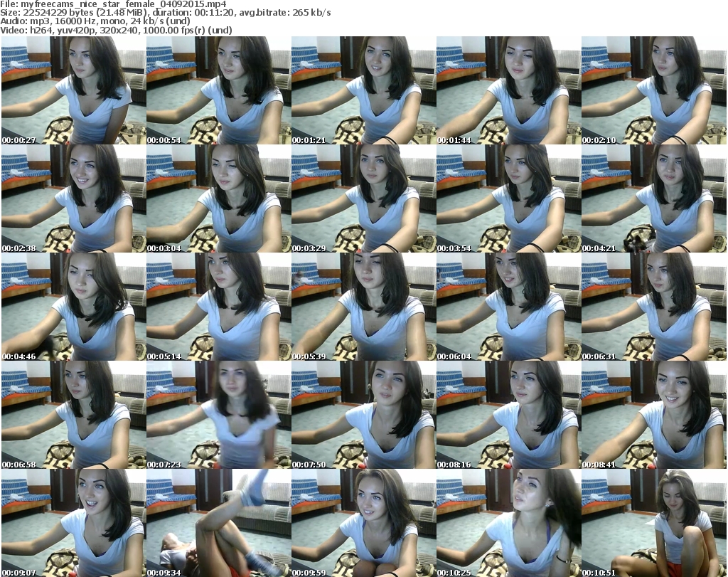
Task: Select the frame stamped 00:00:54
Action: coord(219,90)
